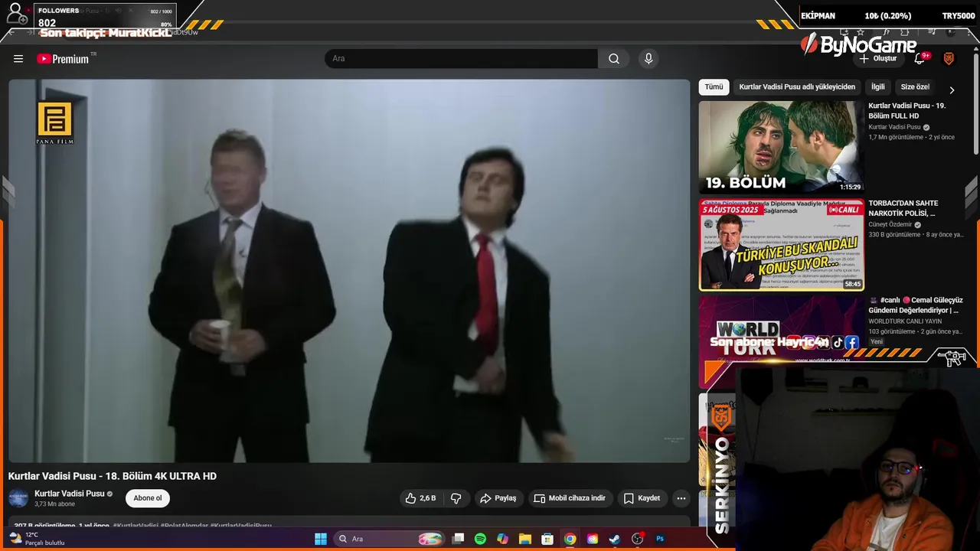
Task: Open Windows Start menu
Action: pyautogui.click(x=321, y=539)
